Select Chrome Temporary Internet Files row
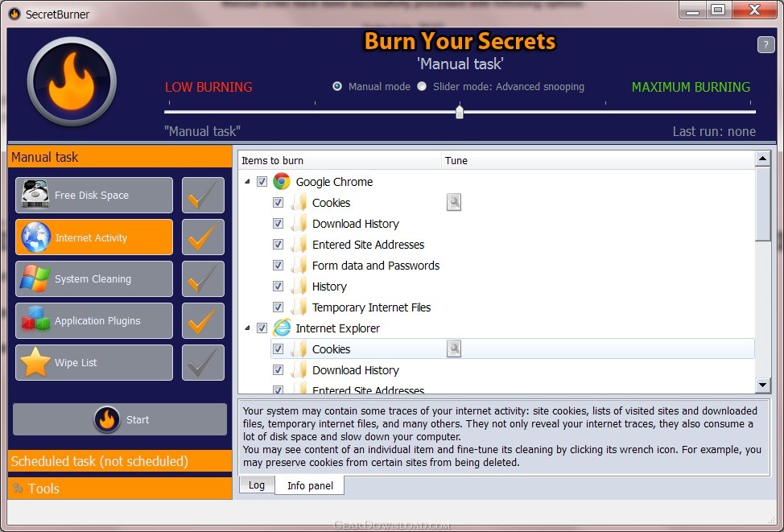 [x=513, y=307]
